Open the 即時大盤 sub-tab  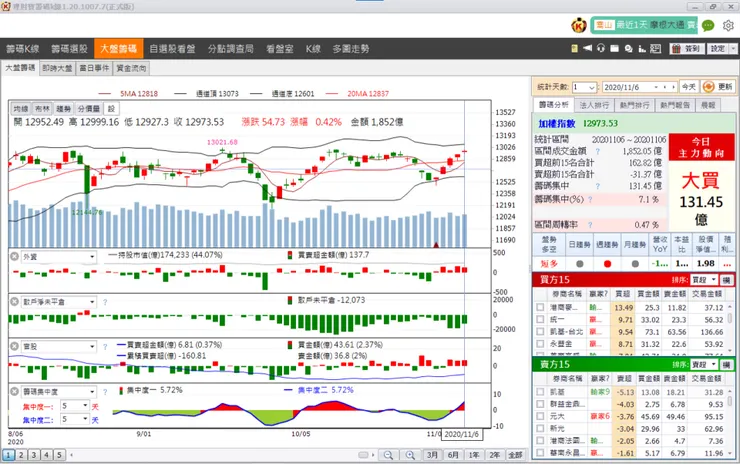tap(57, 68)
